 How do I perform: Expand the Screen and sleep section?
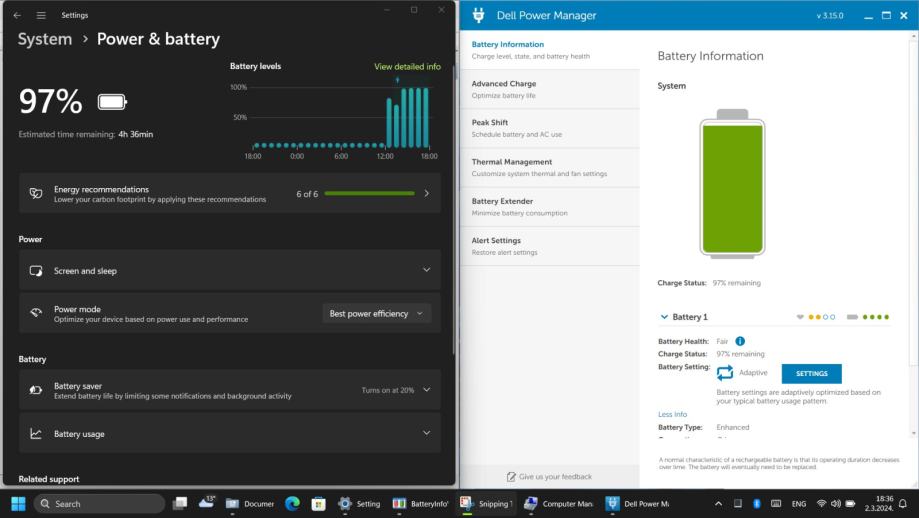coord(426,270)
